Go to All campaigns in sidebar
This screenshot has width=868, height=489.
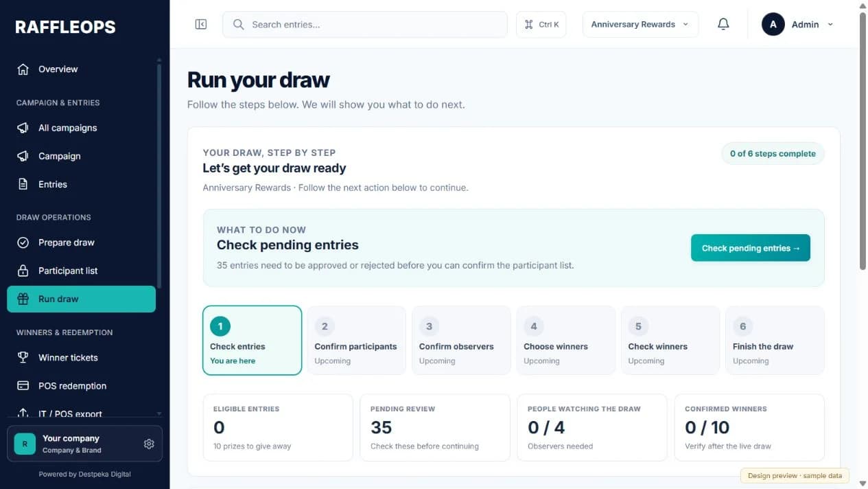pos(82,128)
